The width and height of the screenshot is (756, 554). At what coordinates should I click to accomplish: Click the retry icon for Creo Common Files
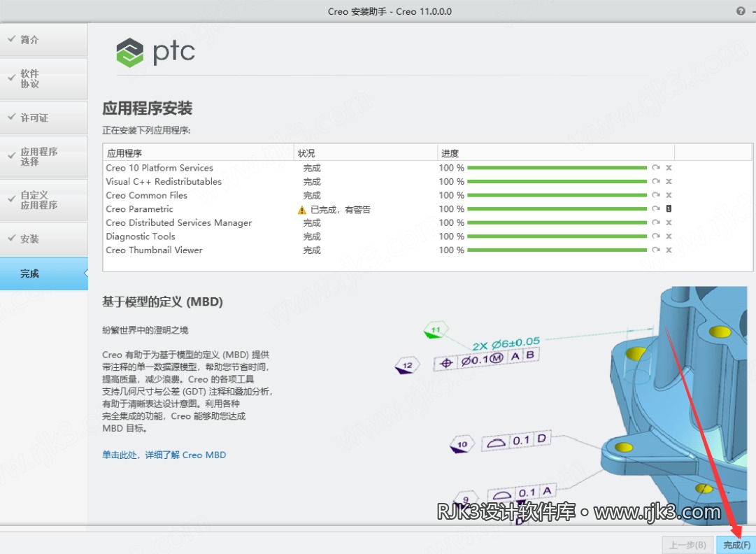[656, 194]
